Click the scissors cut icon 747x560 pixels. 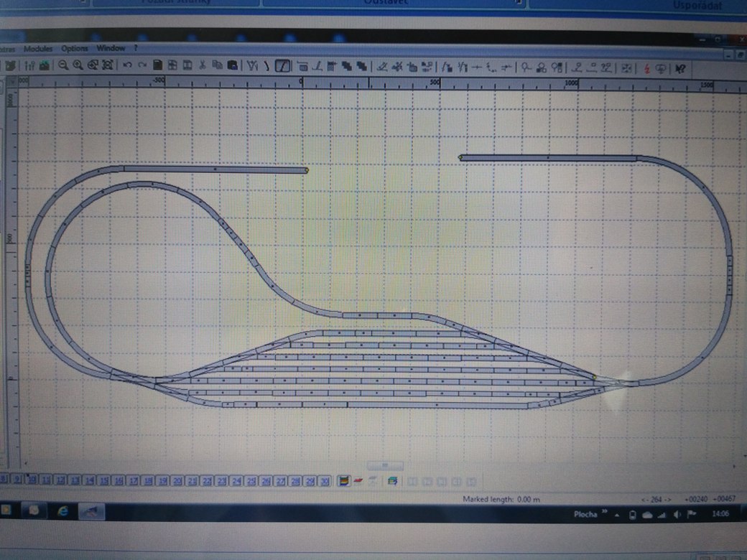(203, 65)
